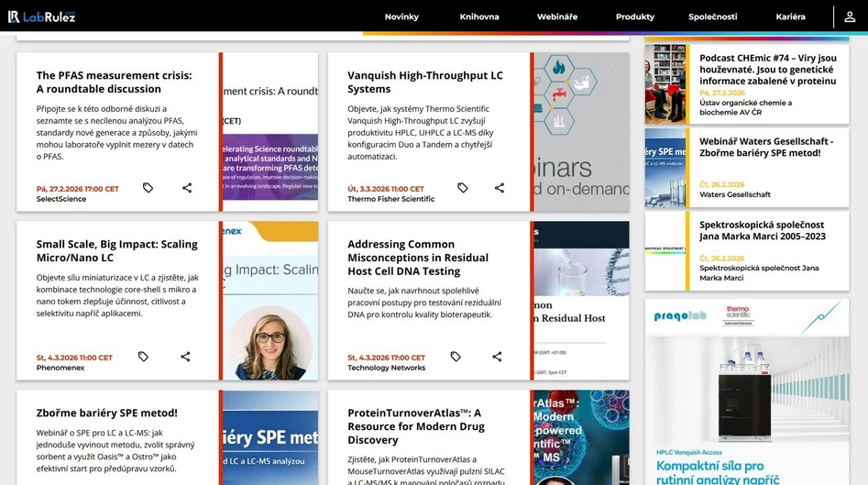Screen dimensions: 868x485
Task: Click tag icon on Residual Host Cell DNA card
Action: coord(456,357)
